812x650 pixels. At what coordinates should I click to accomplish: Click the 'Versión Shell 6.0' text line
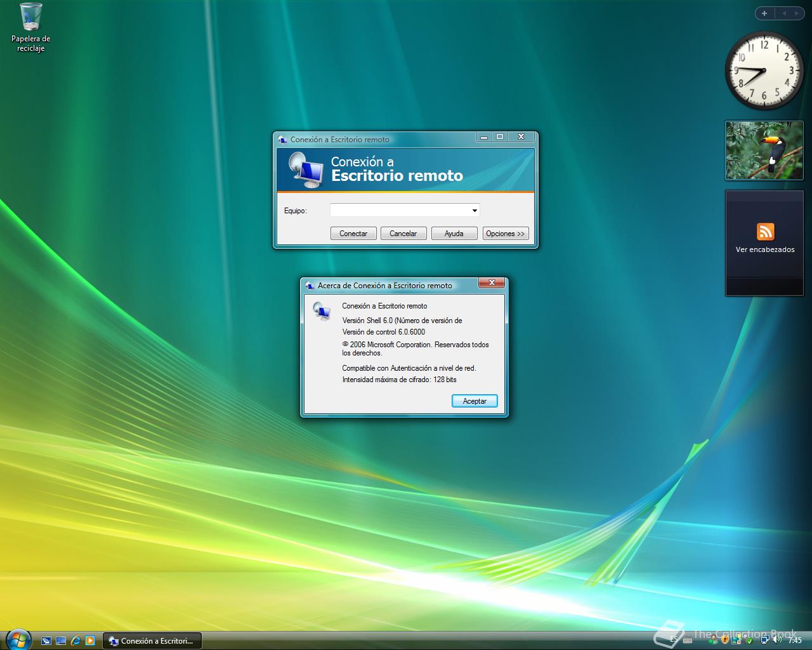click(x=402, y=321)
